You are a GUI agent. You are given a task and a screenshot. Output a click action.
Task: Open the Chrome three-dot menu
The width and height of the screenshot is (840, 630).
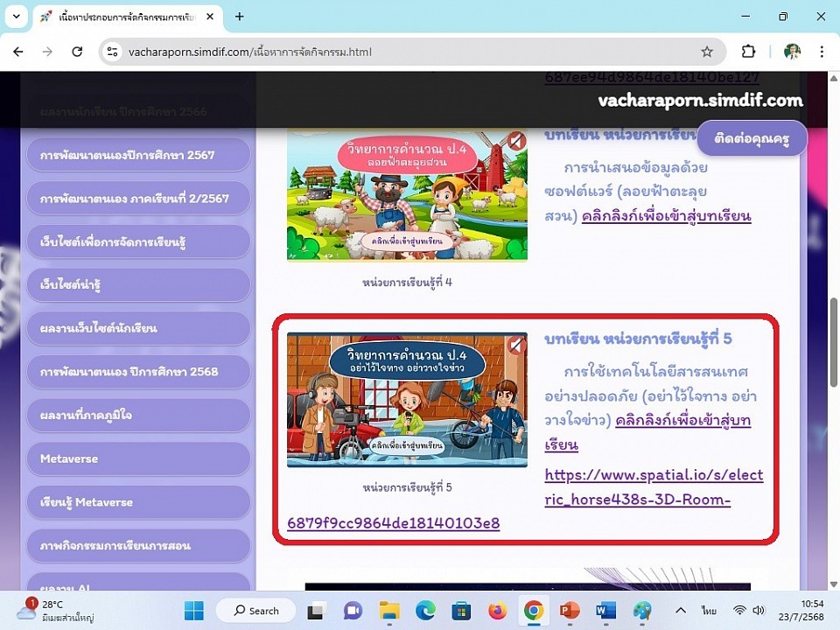[x=822, y=52]
